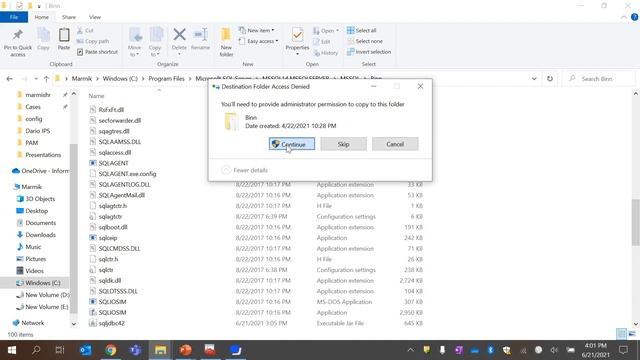This screenshot has height=360, width=640.
Task: Click the Up one level arrow
Action: [46, 79]
